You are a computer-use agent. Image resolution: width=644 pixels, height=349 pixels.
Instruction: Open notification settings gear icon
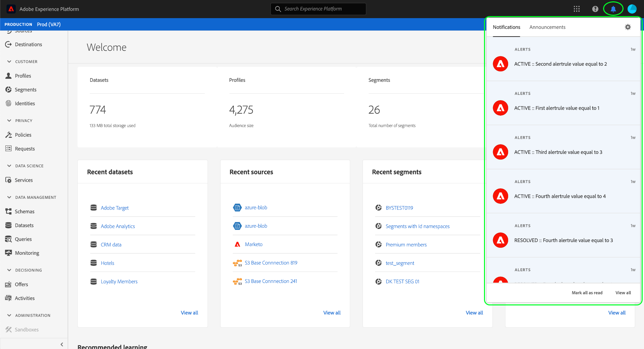[x=628, y=27]
